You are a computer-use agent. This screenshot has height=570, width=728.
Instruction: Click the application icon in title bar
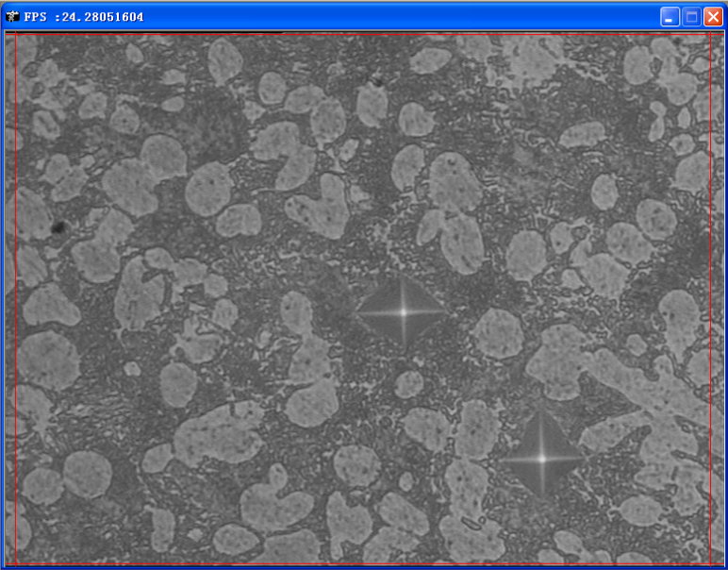point(12,17)
